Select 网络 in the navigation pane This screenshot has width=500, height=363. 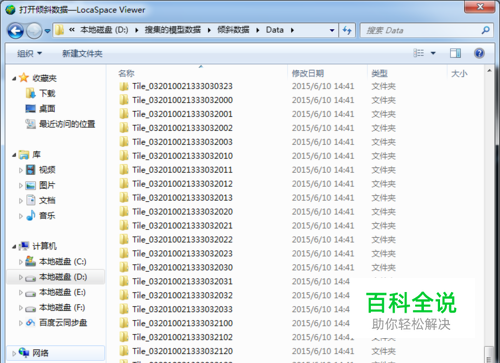pyautogui.click(x=40, y=353)
